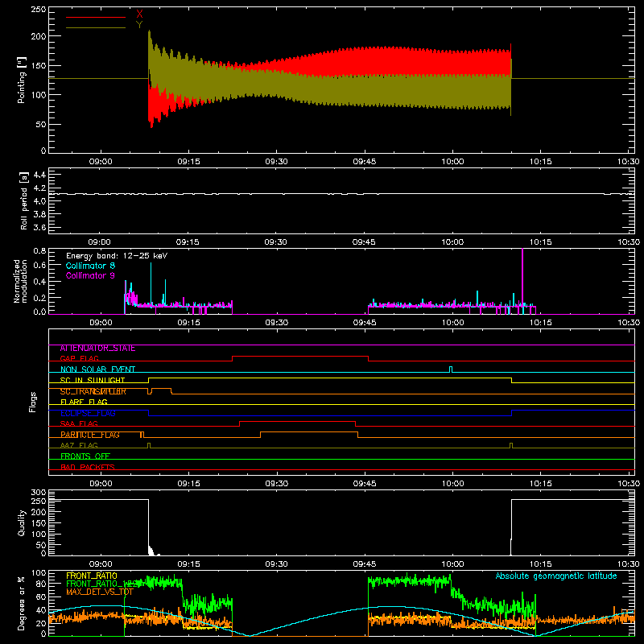Select 'Energy band: 12-25 keV' text
644x644 pixels.
[117, 256]
